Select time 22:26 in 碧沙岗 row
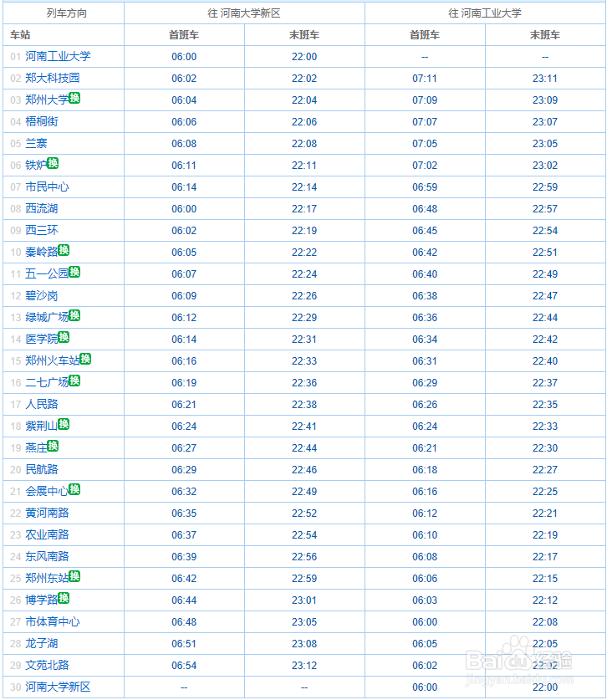Image resolution: width=607 pixels, height=700 pixels. (x=304, y=296)
